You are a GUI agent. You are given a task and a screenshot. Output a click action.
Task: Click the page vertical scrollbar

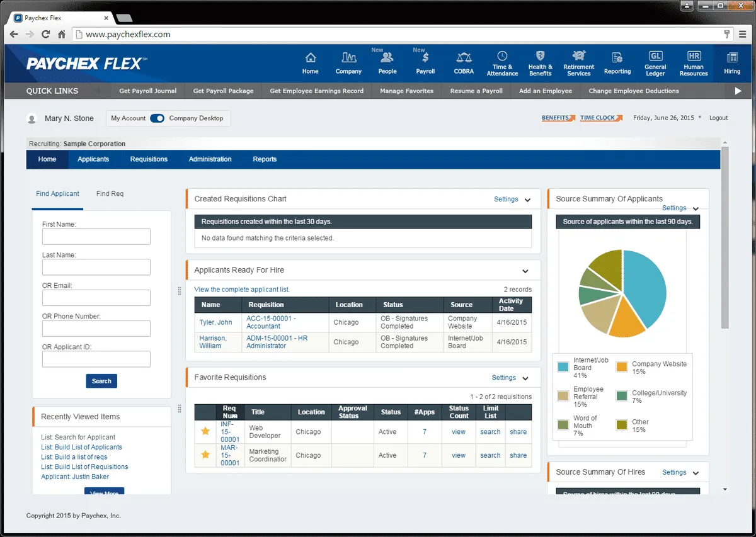pyautogui.click(x=724, y=239)
